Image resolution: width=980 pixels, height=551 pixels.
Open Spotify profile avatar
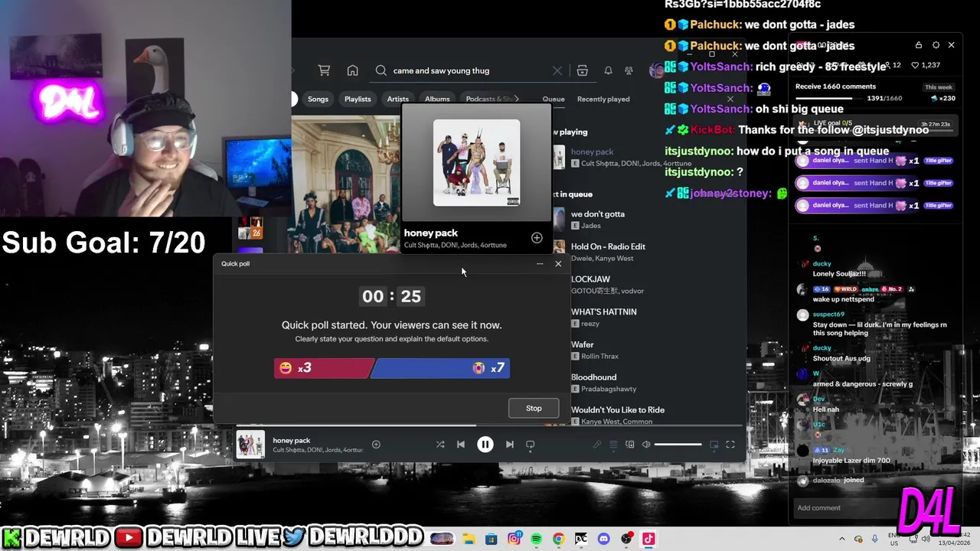coord(655,70)
